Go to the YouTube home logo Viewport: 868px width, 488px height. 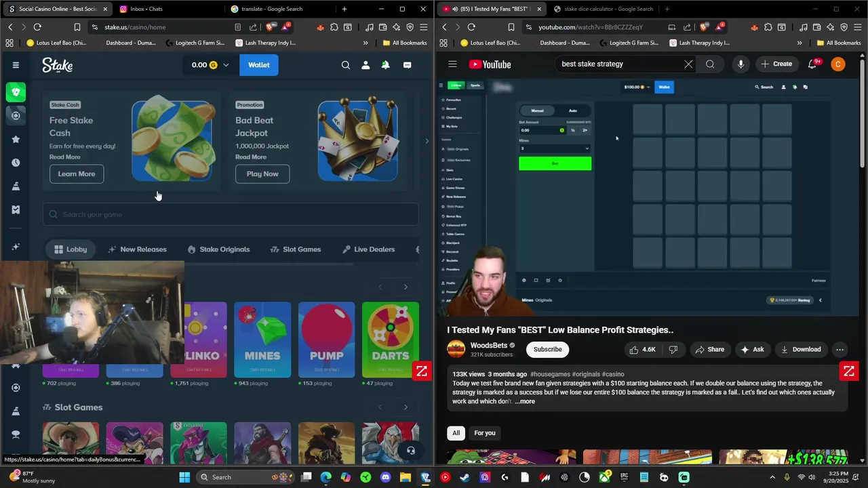coord(490,64)
